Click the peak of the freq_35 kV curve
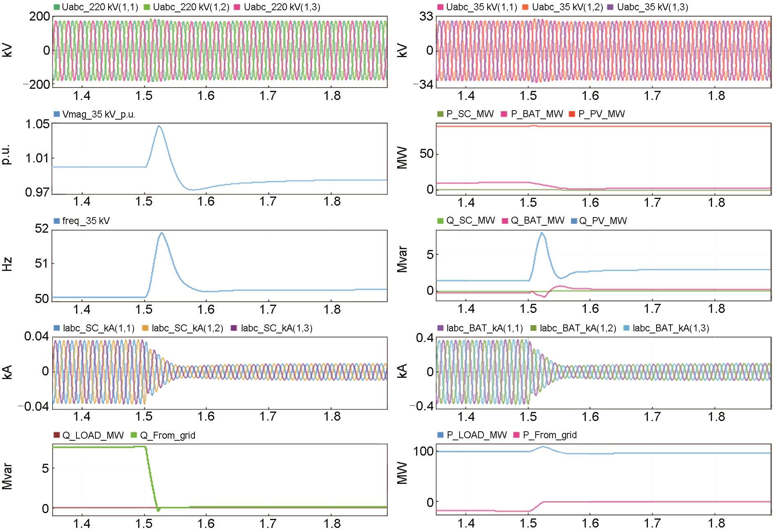 161,233
